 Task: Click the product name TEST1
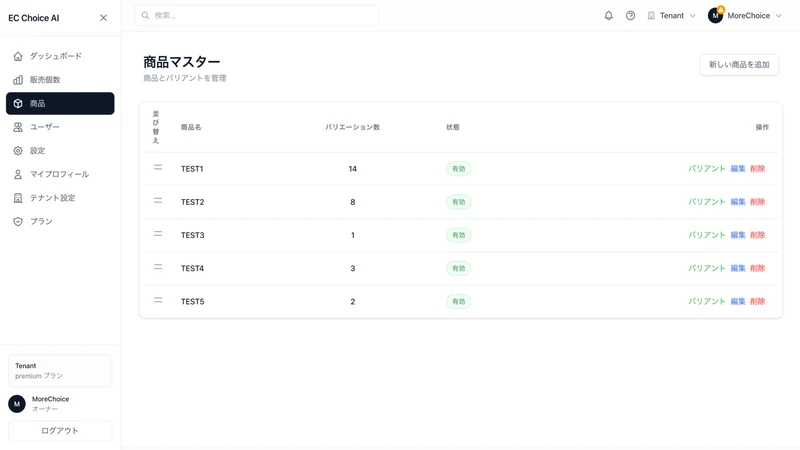pyautogui.click(x=192, y=169)
